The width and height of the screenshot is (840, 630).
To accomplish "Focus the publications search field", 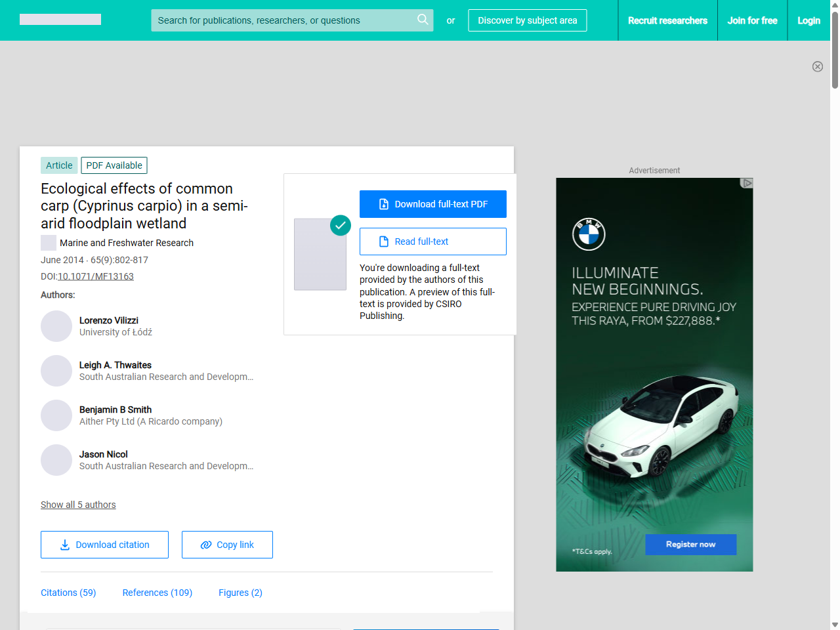I will tap(282, 20).
